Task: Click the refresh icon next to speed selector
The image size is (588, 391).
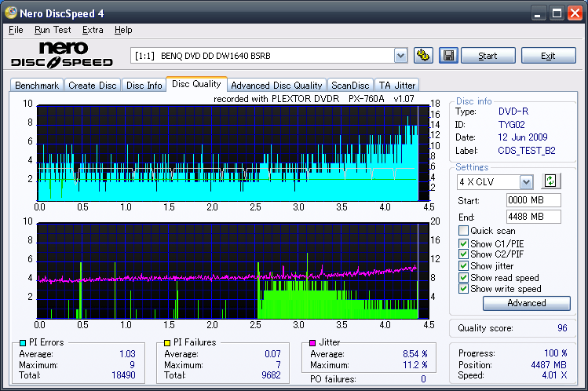Action: click(550, 181)
